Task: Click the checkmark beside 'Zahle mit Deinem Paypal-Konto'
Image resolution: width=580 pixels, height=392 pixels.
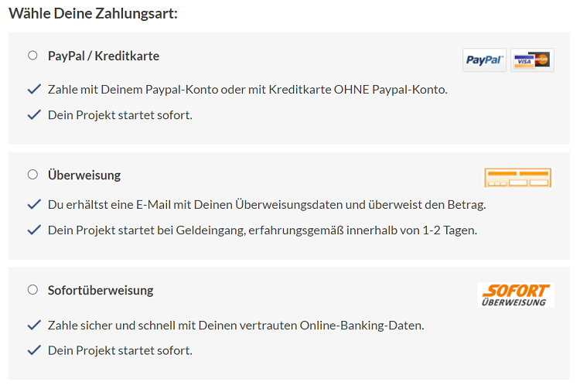Action: pos(34,89)
